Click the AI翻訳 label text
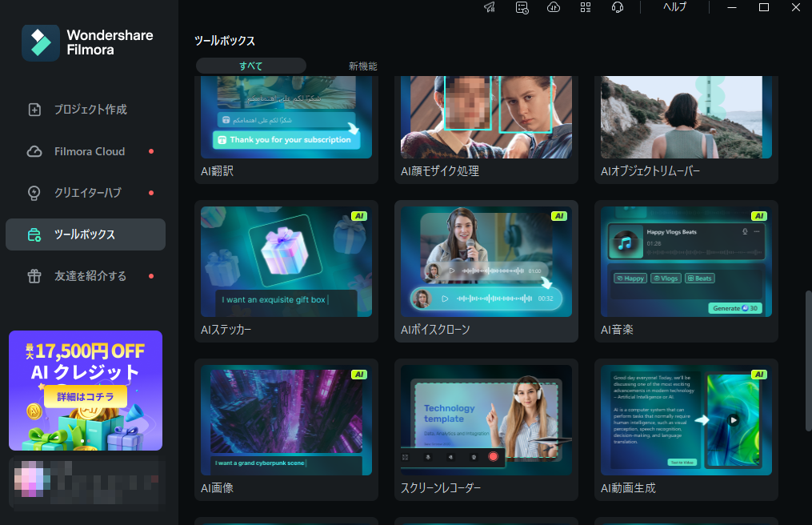 tap(217, 171)
